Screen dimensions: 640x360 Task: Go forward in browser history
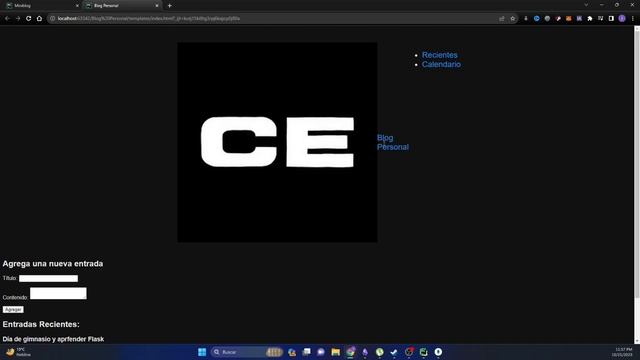(x=18, y=18)
